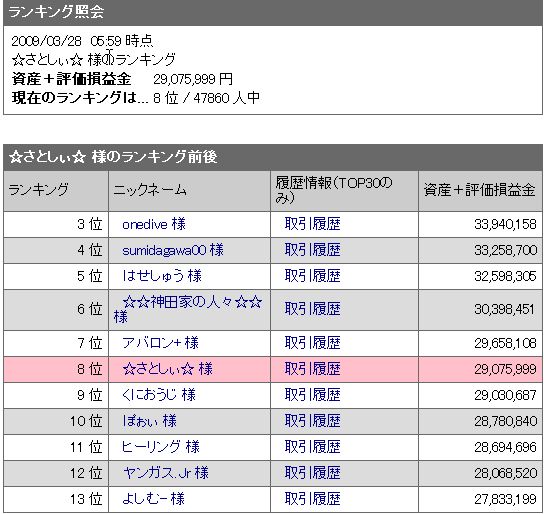Open 取引履歴 link in 6位 row
This screenshot has height=514, width=544.
tap(312, 309)
